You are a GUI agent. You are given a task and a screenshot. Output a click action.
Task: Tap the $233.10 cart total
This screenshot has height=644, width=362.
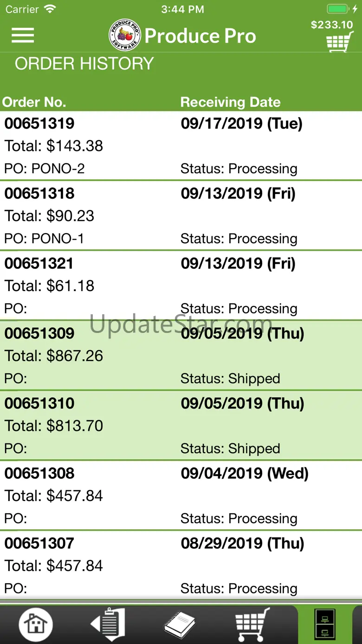click(331, 25)
